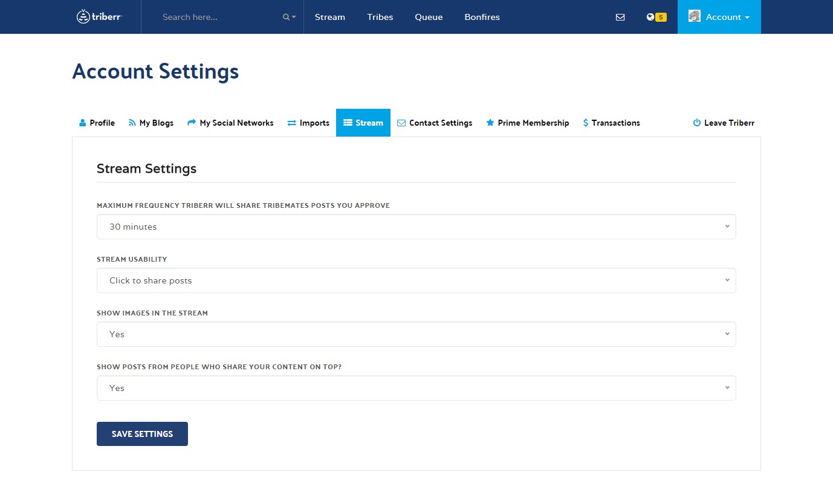Select the Prime Membership tab
Viewport: 833px width, 504px height.
(x=527, y=123)
